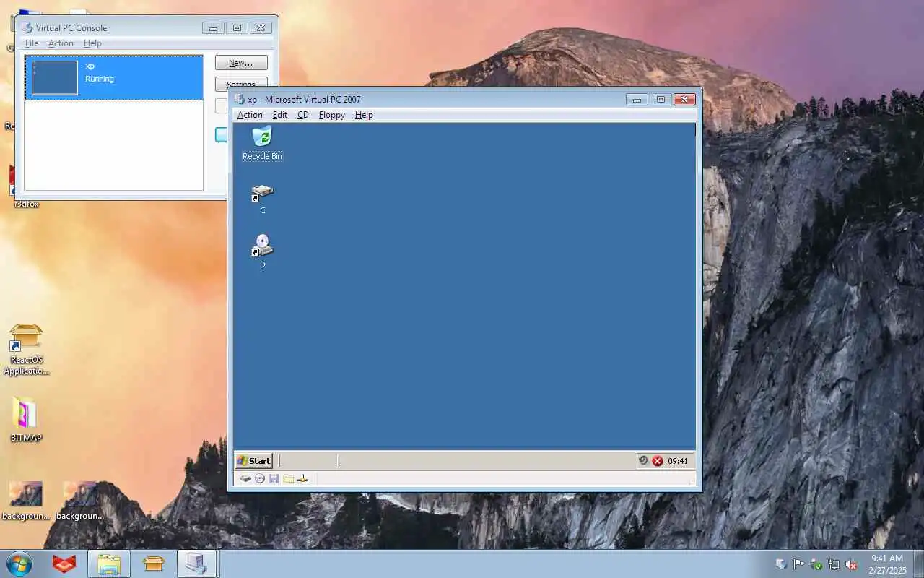
Task: Open Recycle Bin in the xp guest
Action: [262, 143]
